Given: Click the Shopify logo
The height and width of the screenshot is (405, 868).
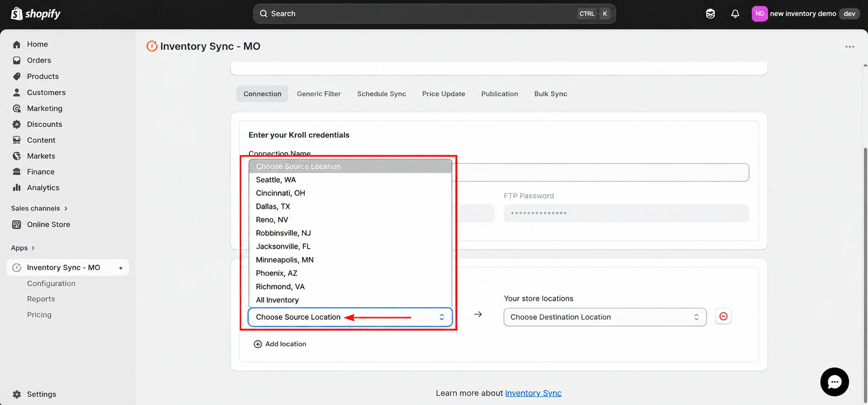Looking at the screenshot, I should pos(35,14).
